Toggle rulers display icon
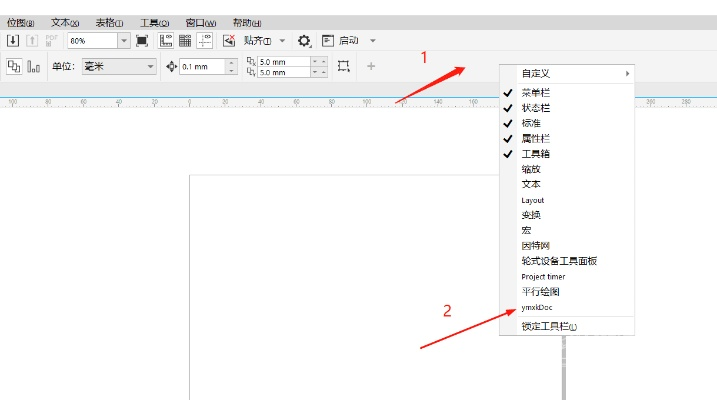The width and height of the screenshot is (717, 400). coord(166,40)
